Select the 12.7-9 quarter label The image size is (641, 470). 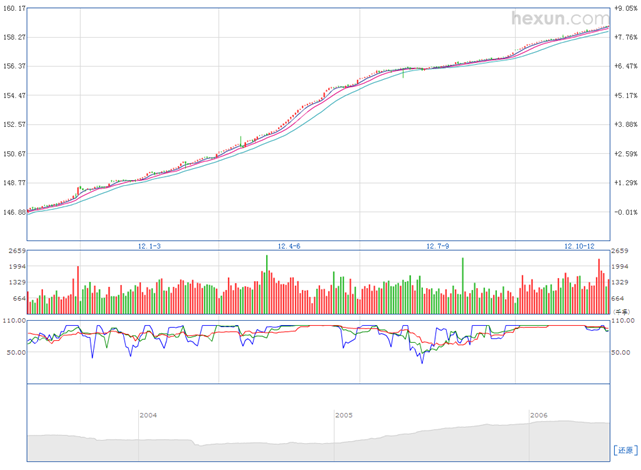438,245
